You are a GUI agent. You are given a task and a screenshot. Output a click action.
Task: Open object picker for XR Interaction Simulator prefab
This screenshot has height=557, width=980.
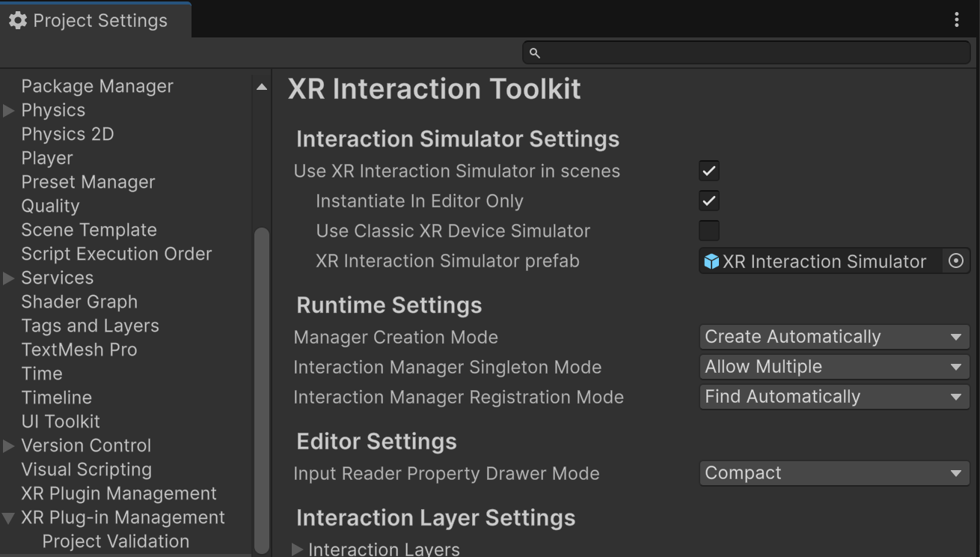956,261
